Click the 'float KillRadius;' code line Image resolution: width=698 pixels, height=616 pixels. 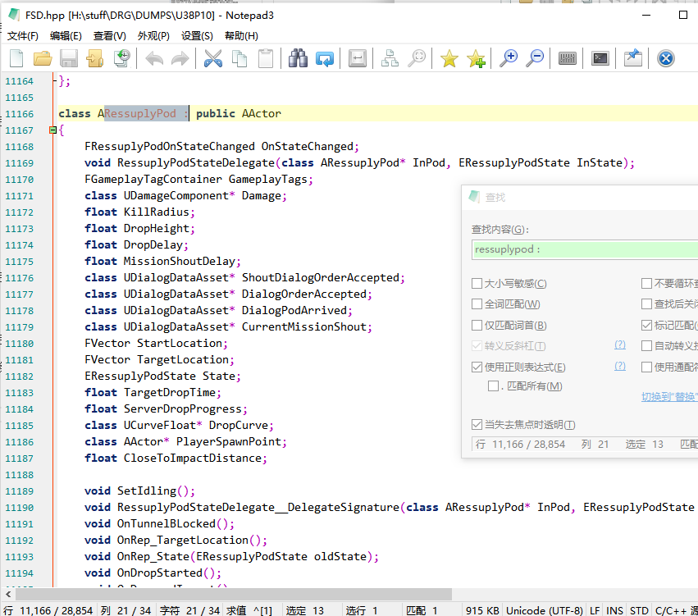click(x=139, y=212)
